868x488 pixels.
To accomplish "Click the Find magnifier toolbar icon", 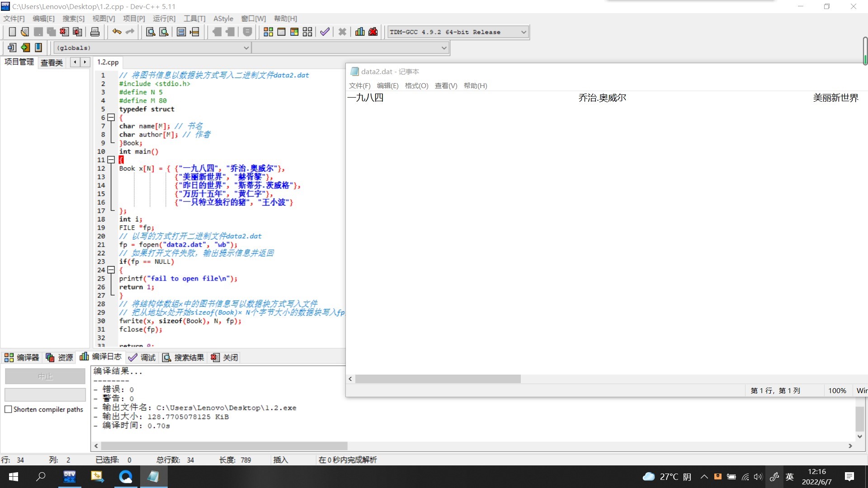I will pyautogui.click(x=151, y=32).
